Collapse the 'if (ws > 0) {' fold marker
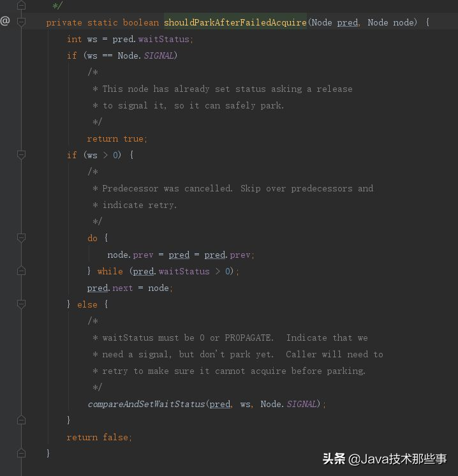 [x=21, y=155]
